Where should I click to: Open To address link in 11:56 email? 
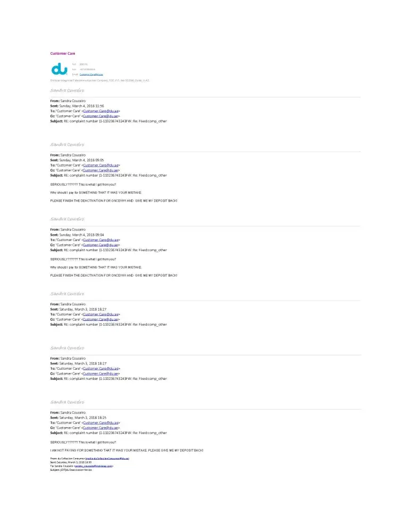click(x=100, y=111)
